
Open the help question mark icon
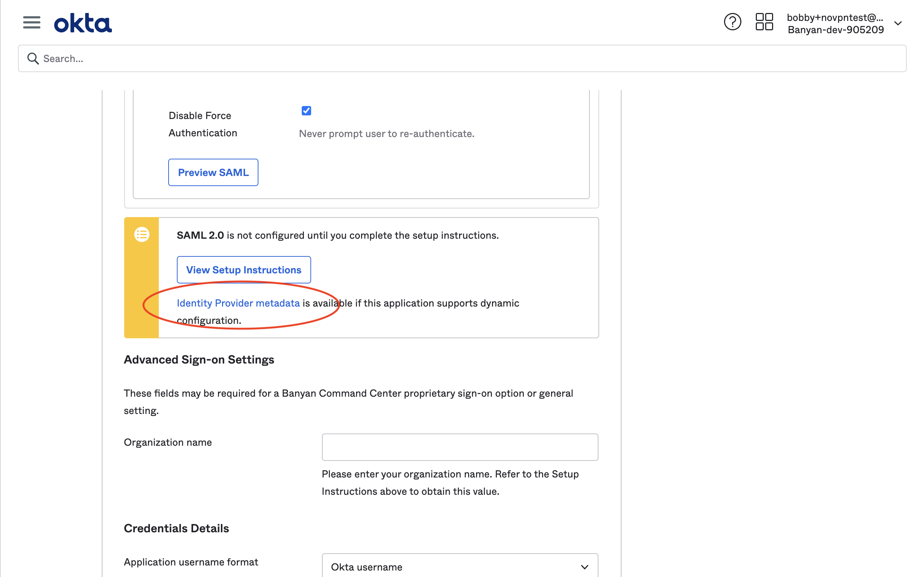tap(732, 22)
